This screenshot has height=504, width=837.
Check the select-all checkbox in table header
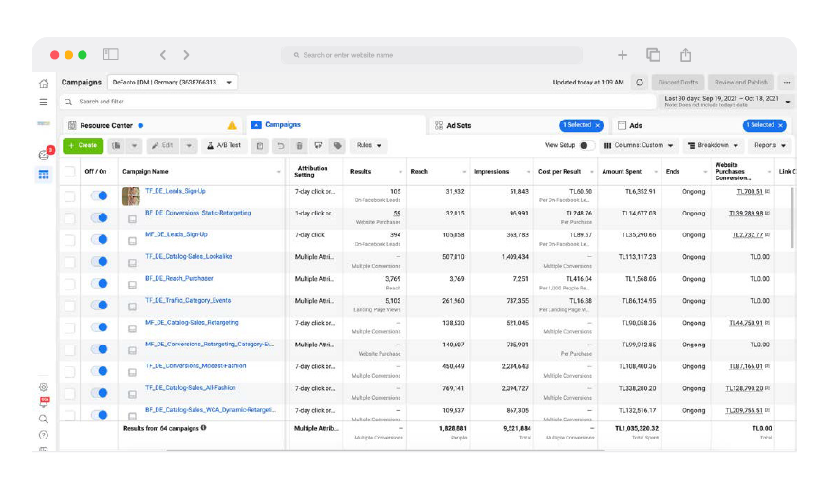click(70, 172)
